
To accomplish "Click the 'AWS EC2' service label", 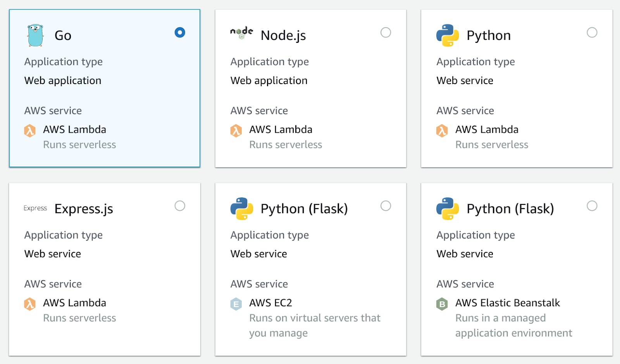I will pos(270,303).
